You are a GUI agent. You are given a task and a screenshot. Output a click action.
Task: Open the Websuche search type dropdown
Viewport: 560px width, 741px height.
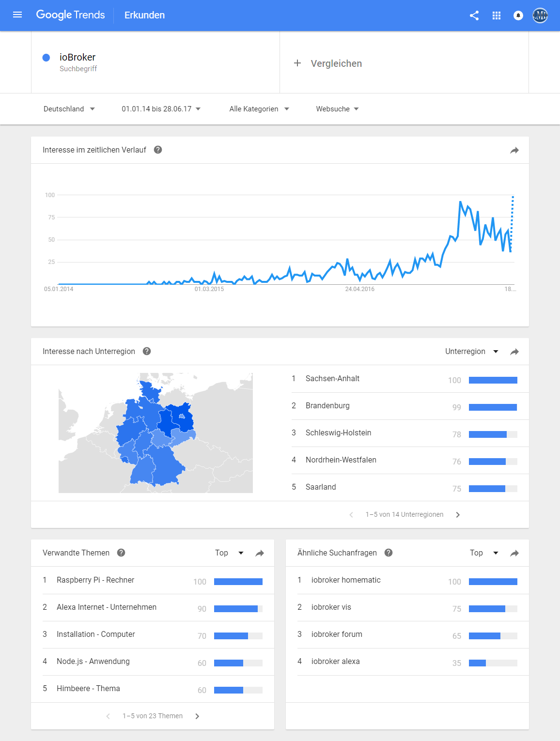click(x=338, y=109)
